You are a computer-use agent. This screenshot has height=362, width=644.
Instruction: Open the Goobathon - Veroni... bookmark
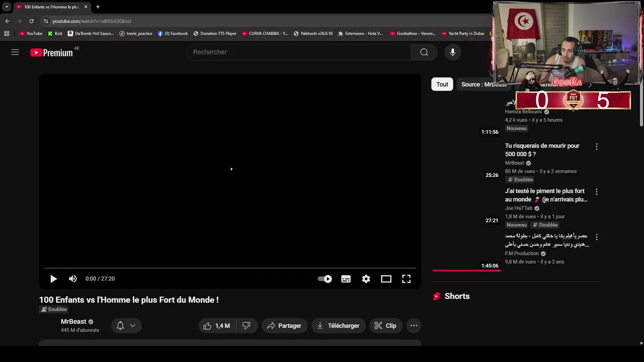pyautogui.click(x=412, y=34)
